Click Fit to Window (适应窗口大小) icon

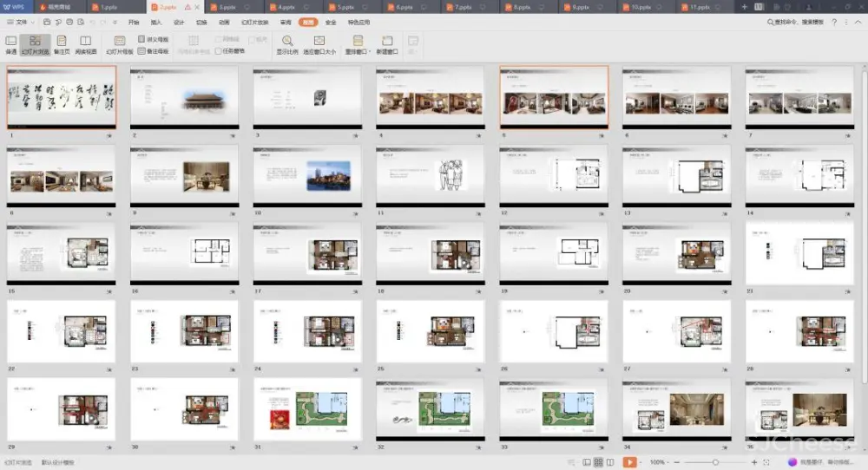point(319,41)
